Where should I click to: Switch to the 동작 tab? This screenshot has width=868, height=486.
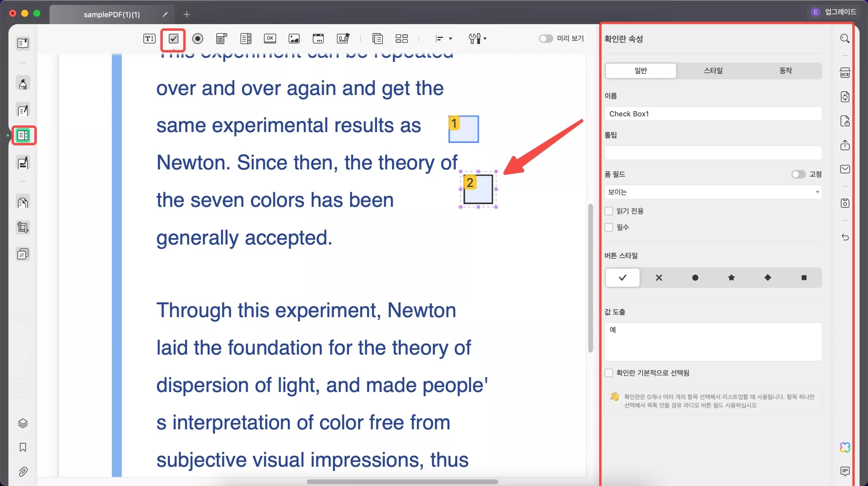tap(785, 71)
